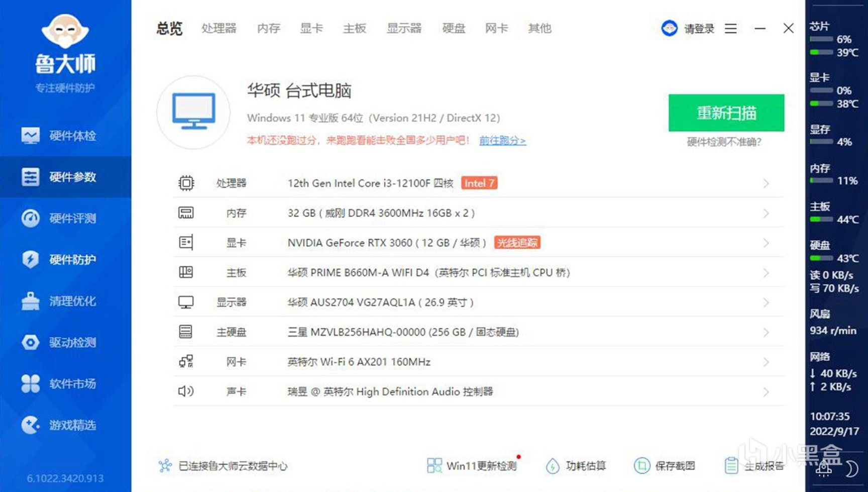Expand the 主板 row chevron
868x492 pixels.
pyautogui.click(x=766, y=273)
